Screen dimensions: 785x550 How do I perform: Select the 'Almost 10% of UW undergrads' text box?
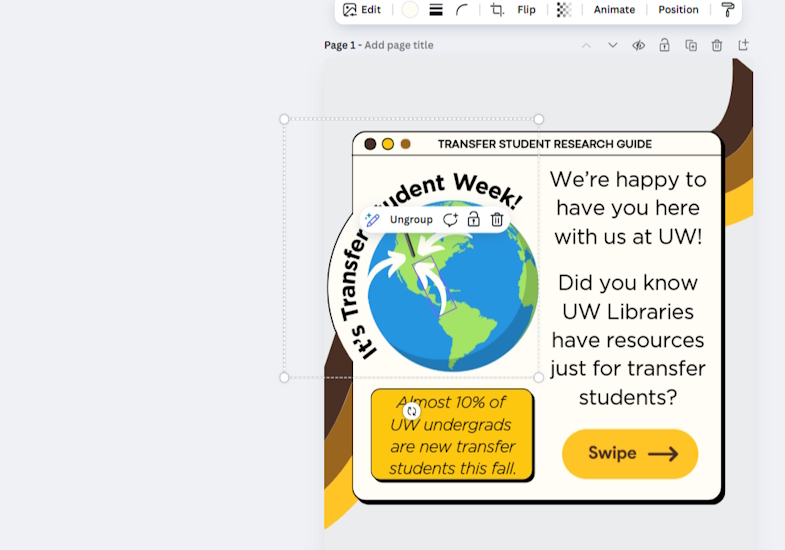click(452, 435)
